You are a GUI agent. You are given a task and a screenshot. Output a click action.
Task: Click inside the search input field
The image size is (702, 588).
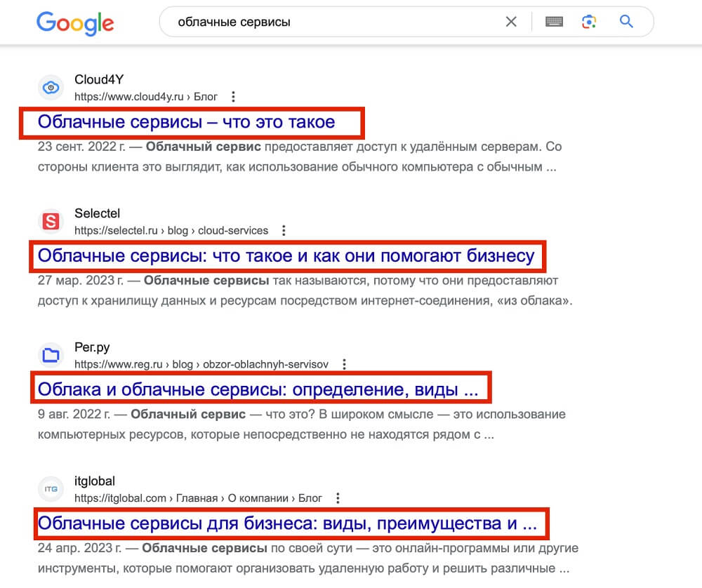pos(316,22)
